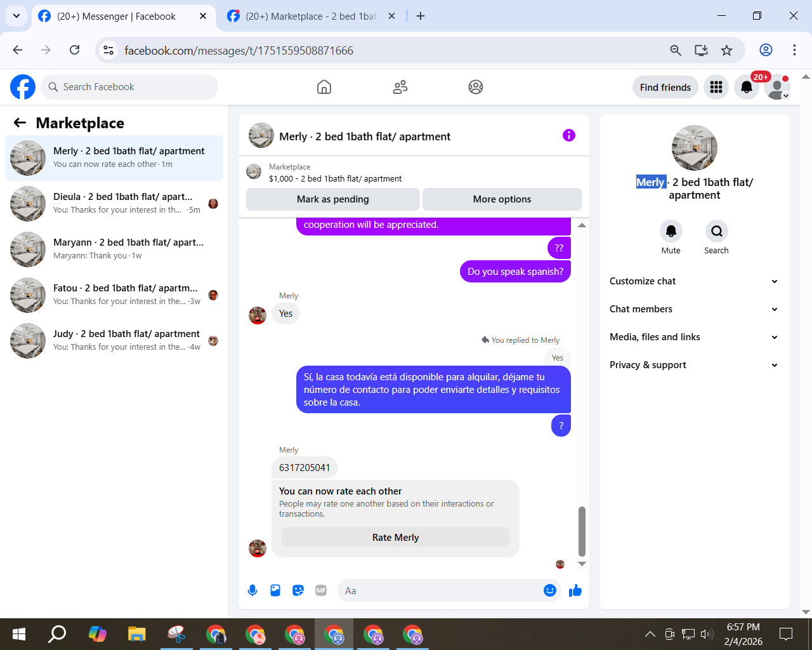812x650 pixels.
Task: Choose a GIF icon
Action: (321, 590)
